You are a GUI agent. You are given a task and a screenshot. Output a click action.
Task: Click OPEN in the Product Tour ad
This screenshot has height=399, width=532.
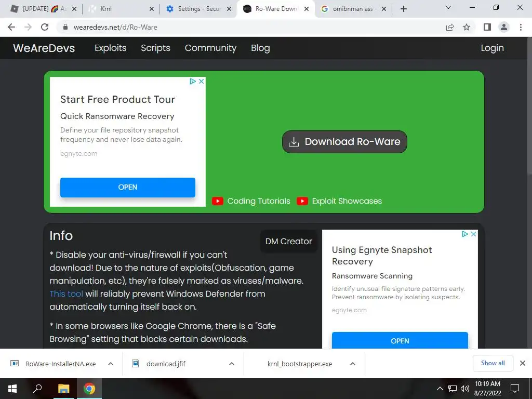click(128, 187)
